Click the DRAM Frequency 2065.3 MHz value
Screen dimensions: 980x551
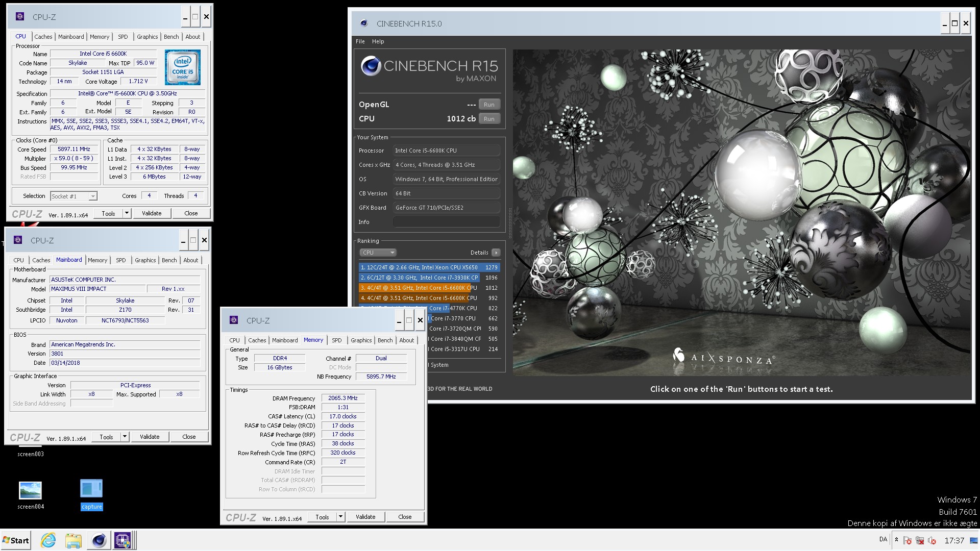pos(343,398)
